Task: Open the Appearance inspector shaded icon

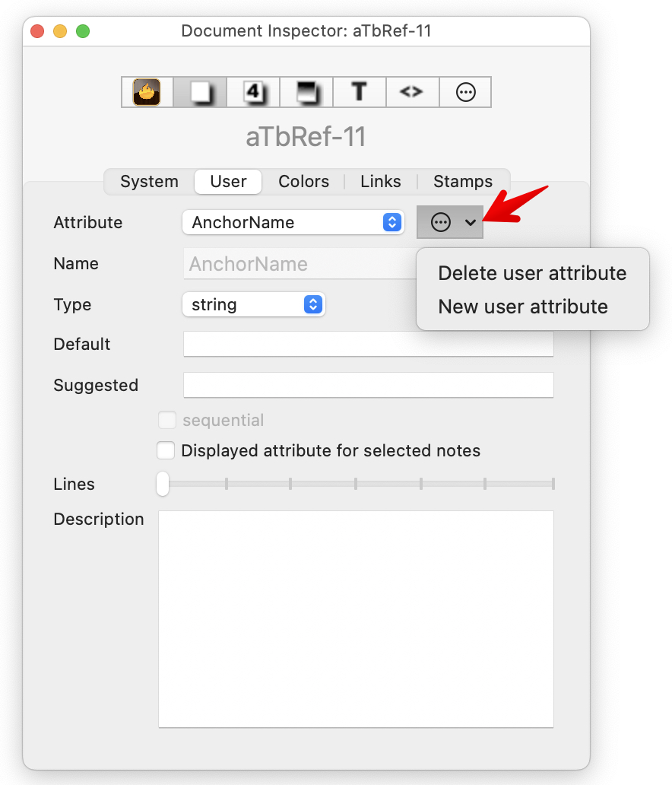Action: tap(306, 93)
